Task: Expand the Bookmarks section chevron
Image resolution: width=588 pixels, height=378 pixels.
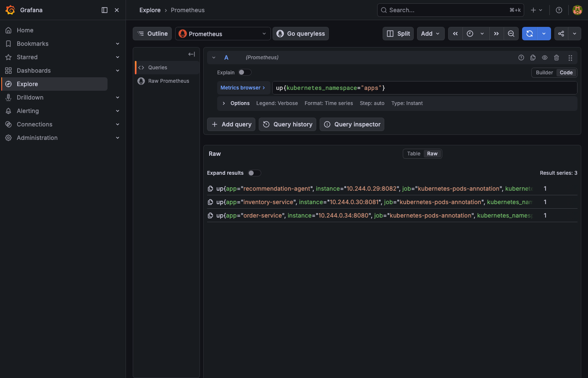Action: [118, 44]
